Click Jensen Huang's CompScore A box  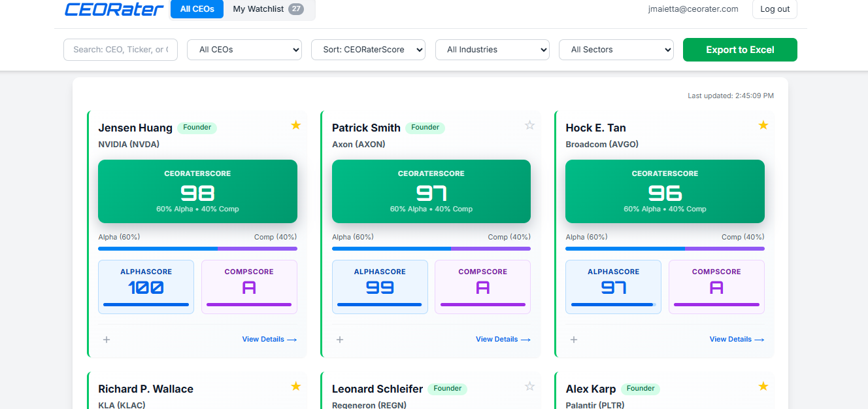[x=249, y=287]
